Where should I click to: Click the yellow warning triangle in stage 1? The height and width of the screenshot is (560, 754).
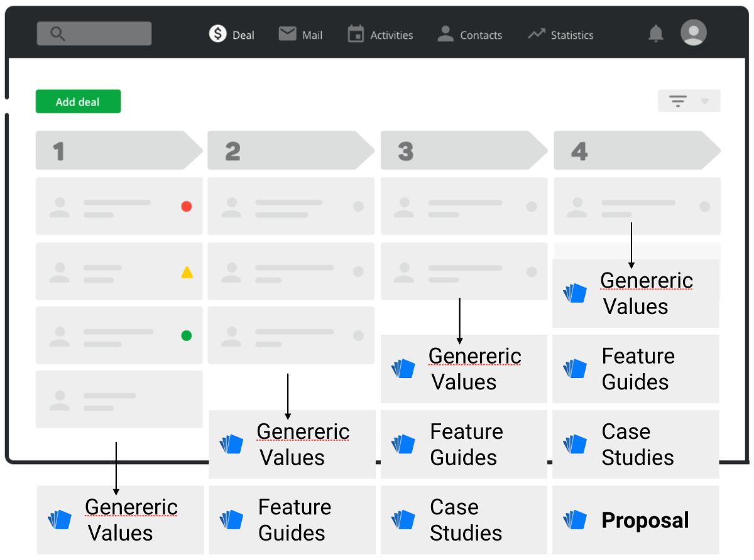187,272
